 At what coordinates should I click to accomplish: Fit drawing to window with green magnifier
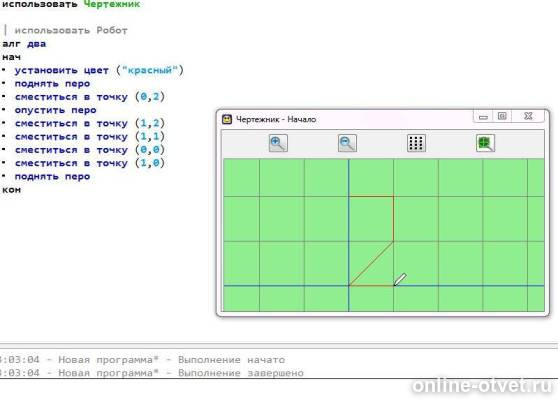tap(485, 143)
